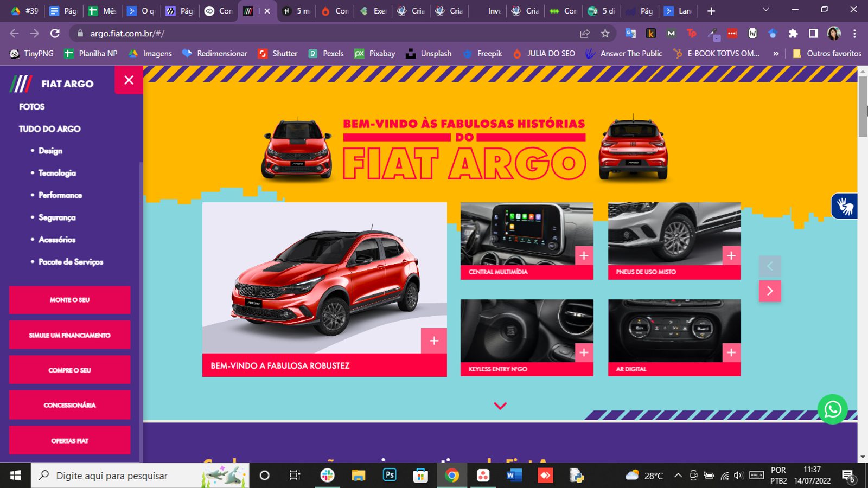This screenshot has width=868, height=488.
Task: Open the Fotos sidebar link
Action: (32, 107)
